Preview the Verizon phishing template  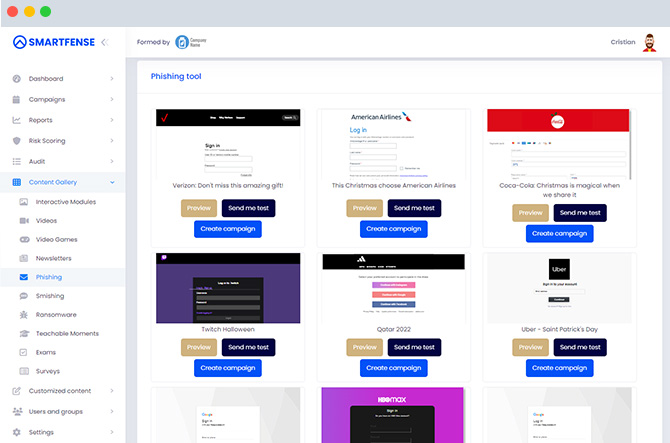point(199,208)
